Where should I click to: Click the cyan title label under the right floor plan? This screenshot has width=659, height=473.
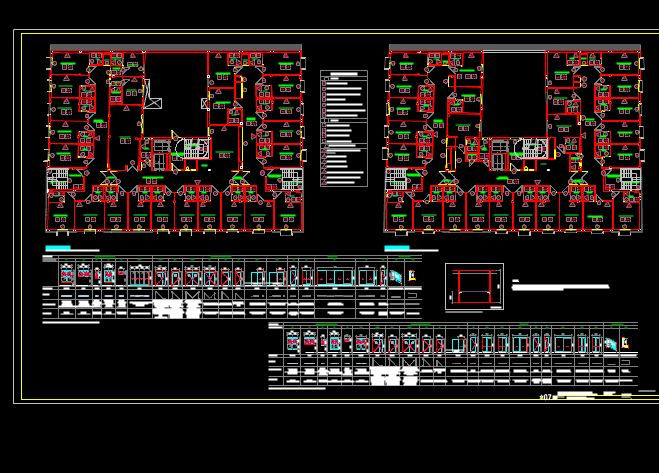pos(397,248)
